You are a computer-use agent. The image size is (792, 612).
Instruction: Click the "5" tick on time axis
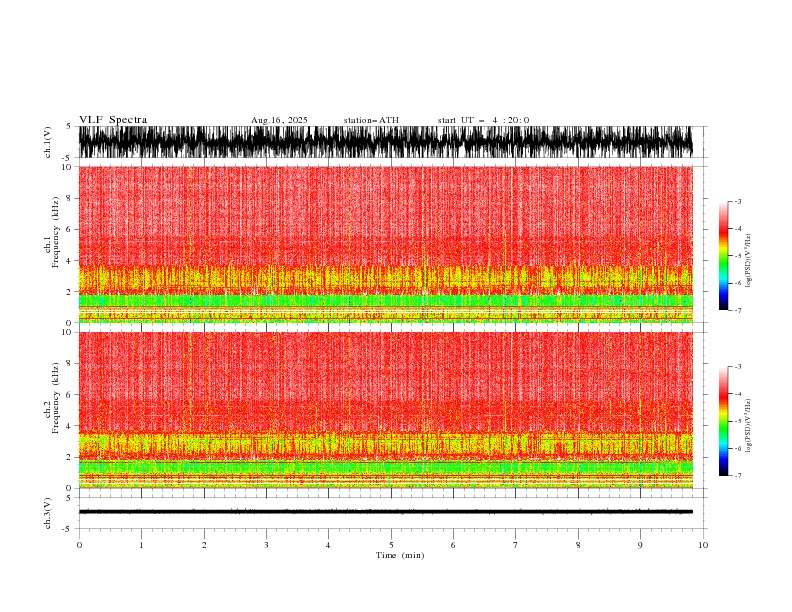(x=391, y=545)
